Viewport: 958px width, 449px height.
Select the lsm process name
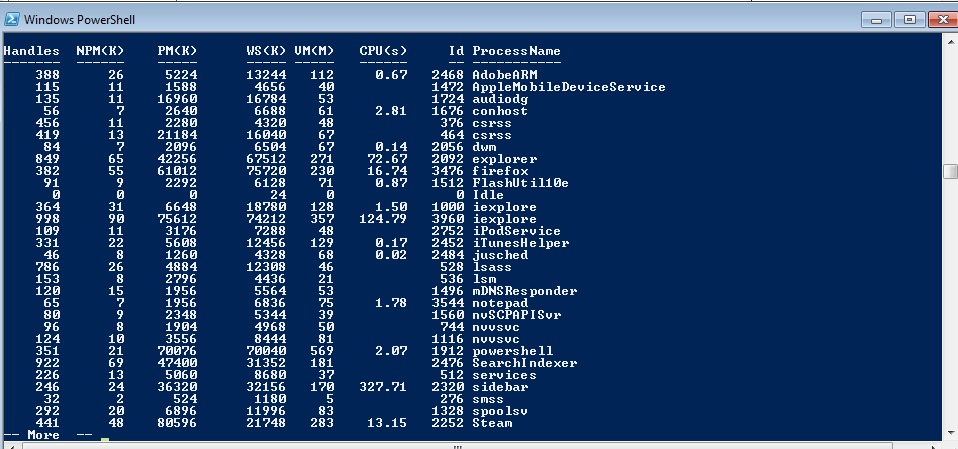(484, 279)
